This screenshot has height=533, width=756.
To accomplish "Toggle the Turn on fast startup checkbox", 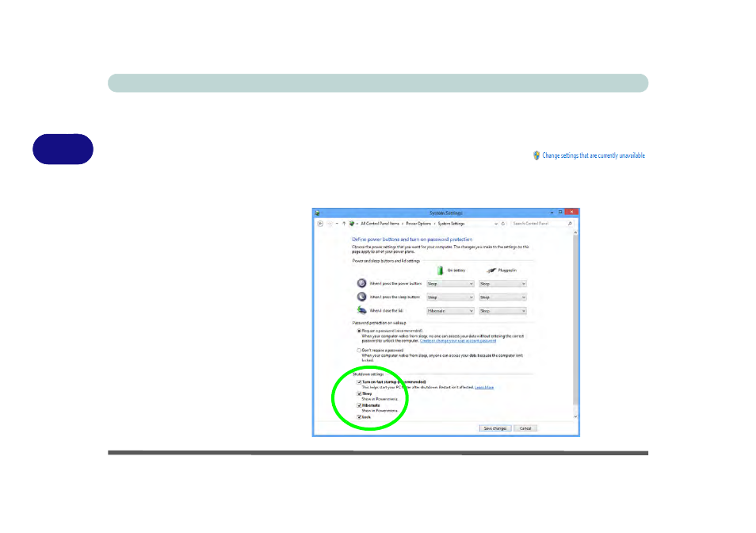I will (359, 382).
